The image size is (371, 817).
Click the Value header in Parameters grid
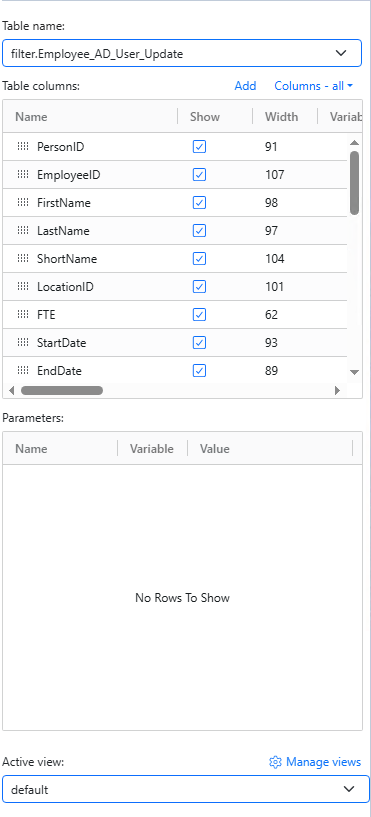[x=215, y=449]
